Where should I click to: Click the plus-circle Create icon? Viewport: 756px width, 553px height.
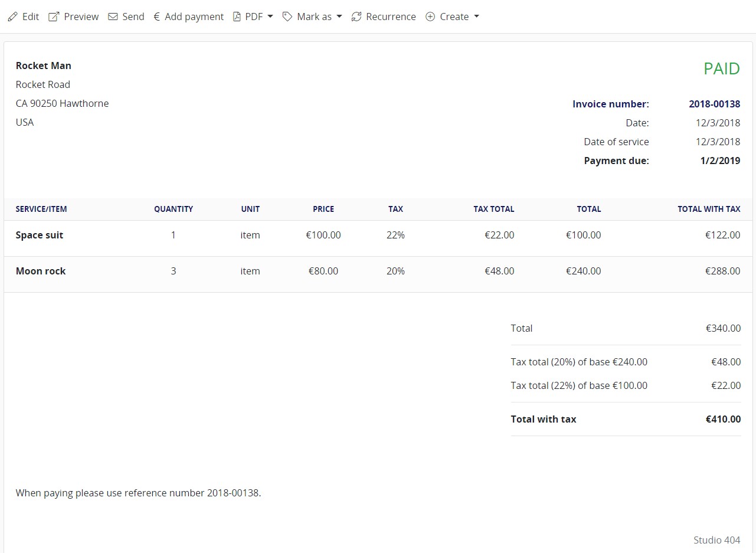point(430,17)
